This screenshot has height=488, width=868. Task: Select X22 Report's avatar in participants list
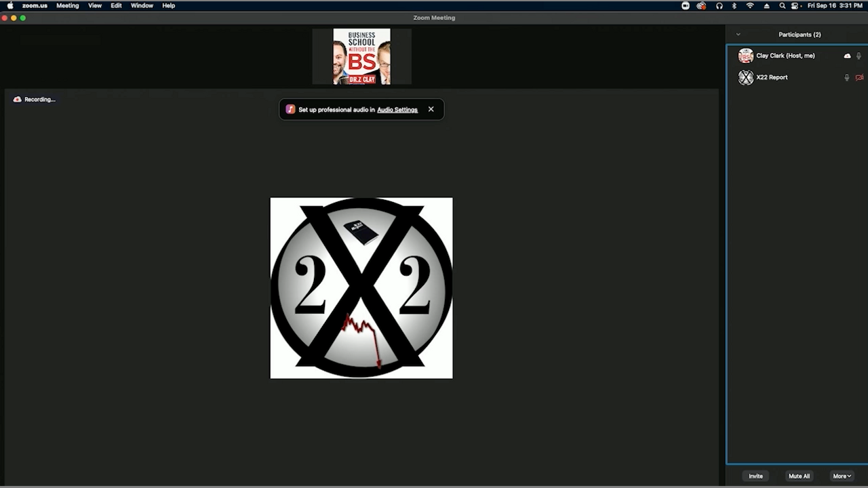coord(746,78)
